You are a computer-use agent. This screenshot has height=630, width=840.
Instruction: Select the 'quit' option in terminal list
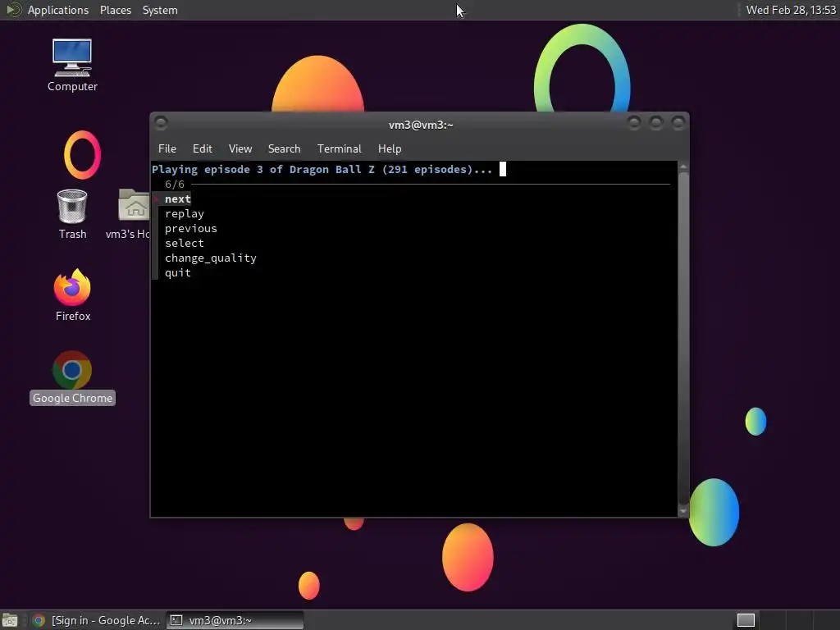(x=177, y=272)
